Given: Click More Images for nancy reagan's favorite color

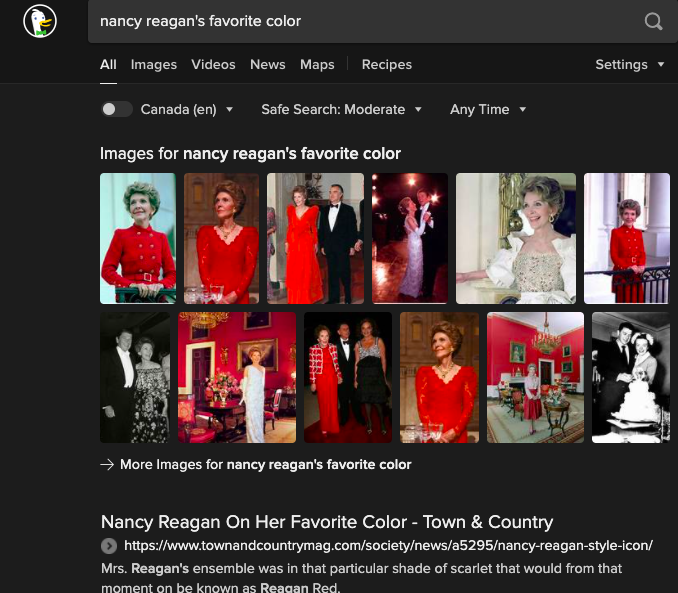Looking at the screenshot, I should [265, 465].
